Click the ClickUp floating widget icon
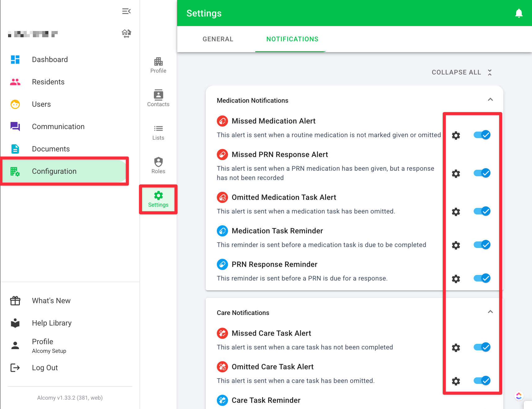532x409 pixels. 519,396
